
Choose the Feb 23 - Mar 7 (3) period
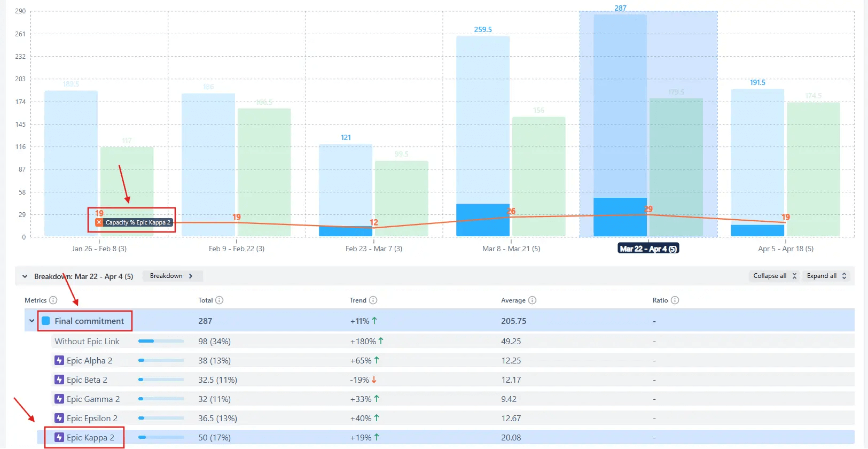pyautogui.click(x=374, y=249)
